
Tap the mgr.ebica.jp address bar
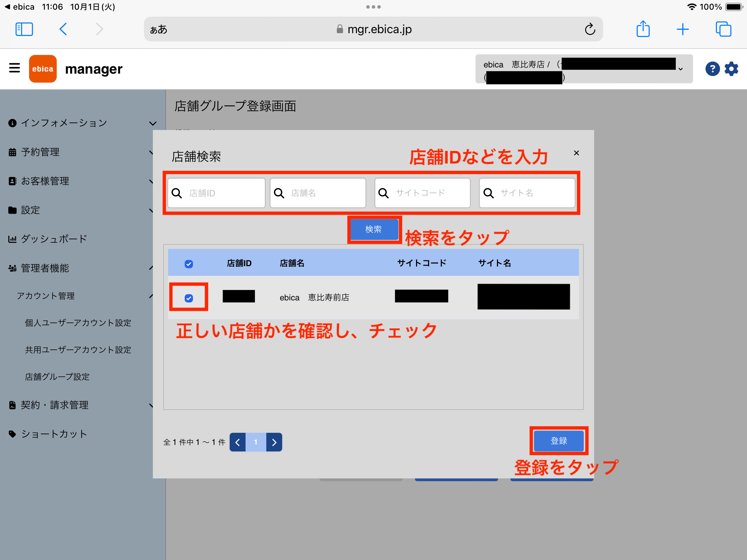[x=374, y=29]
